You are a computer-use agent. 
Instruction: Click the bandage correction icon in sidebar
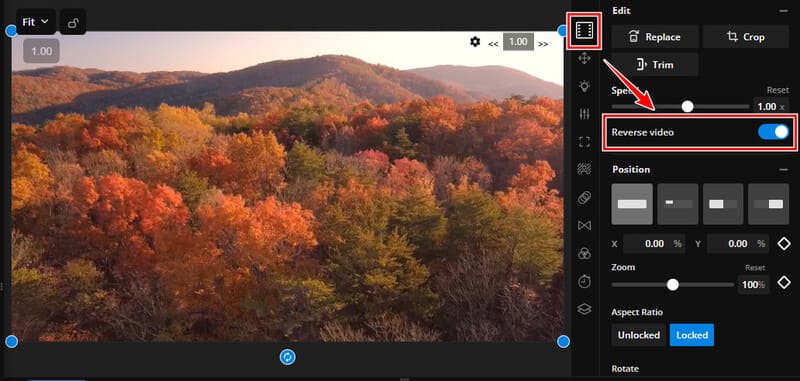point(584,197)
